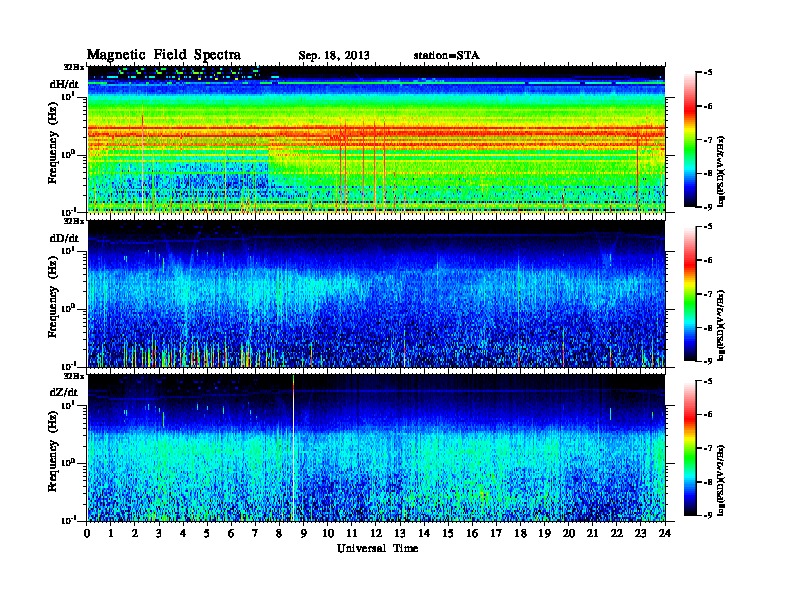Viewport: 792px width, 612px height.
Task: Click the color bar beside the dD/dt panel
Action: point(690,294)
